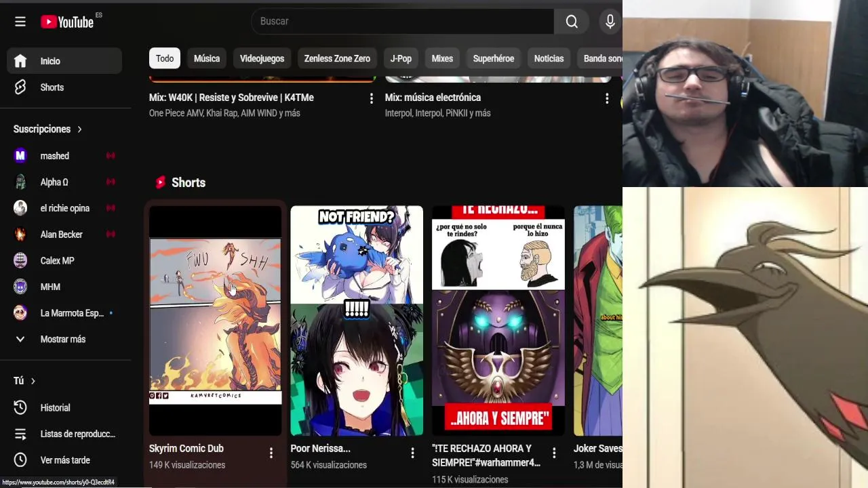Image resolution: width=868 pixels, height=488 pixels.
Task: Open MHM channel avatar
Action: click(x=20, y=287)
